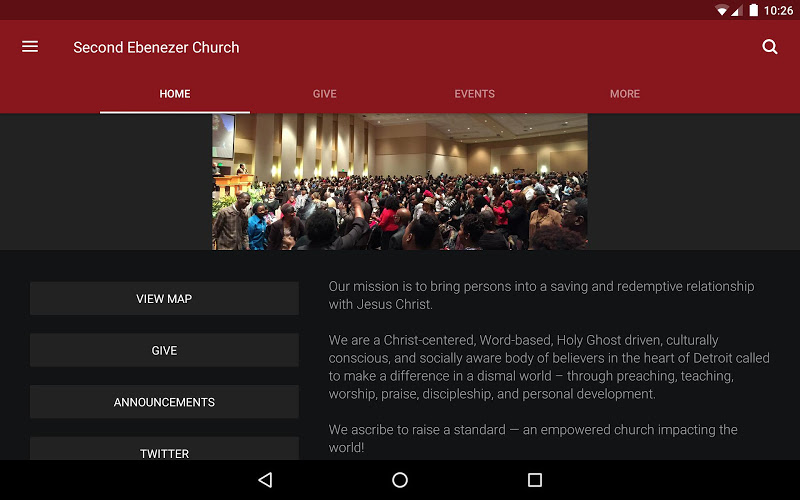This screenshot has width=800, height=500.
Task: Open the EVENTS tab
Action: point(474,94)
